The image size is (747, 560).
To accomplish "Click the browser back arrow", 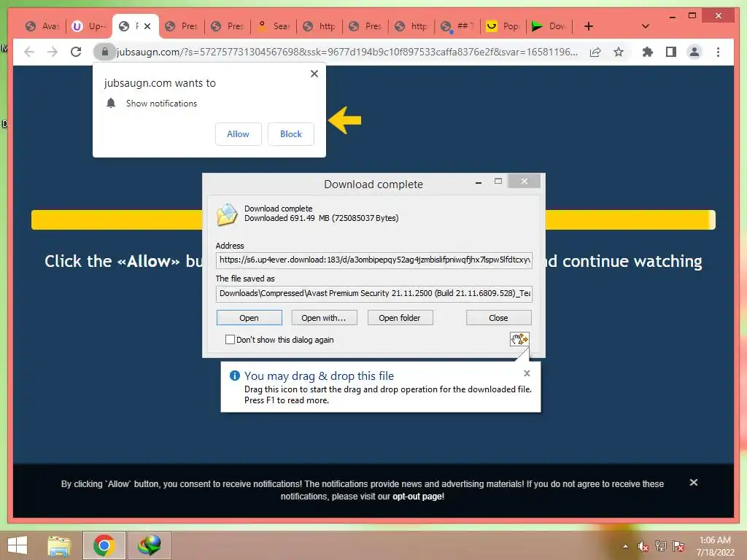I will click(29, 52).
